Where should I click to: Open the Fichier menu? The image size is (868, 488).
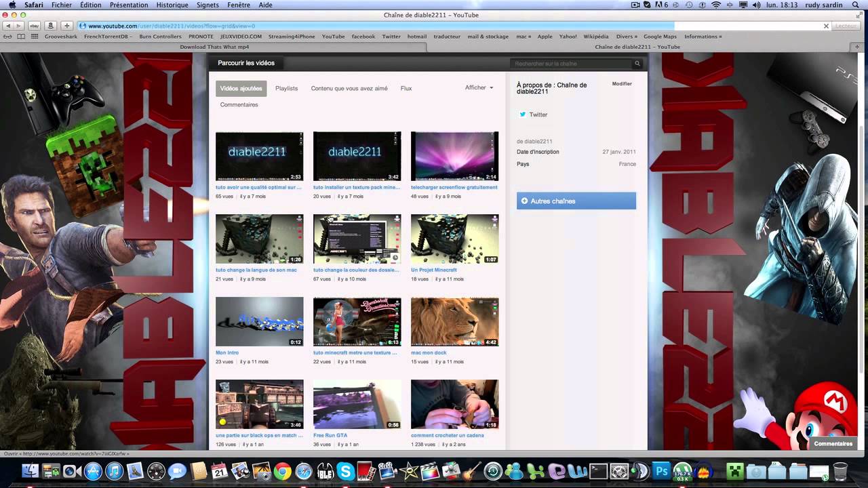[x=62, y=5]
